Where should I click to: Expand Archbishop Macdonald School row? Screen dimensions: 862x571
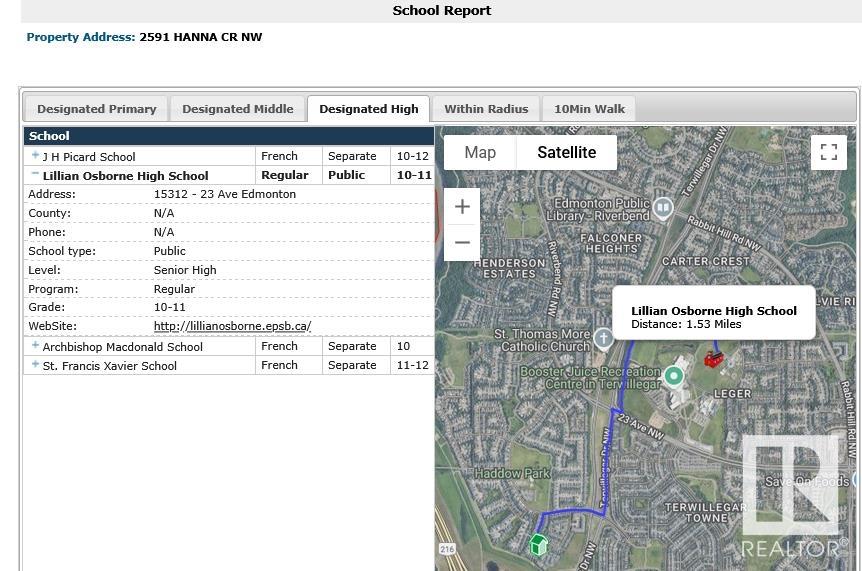tap(35, 346)
